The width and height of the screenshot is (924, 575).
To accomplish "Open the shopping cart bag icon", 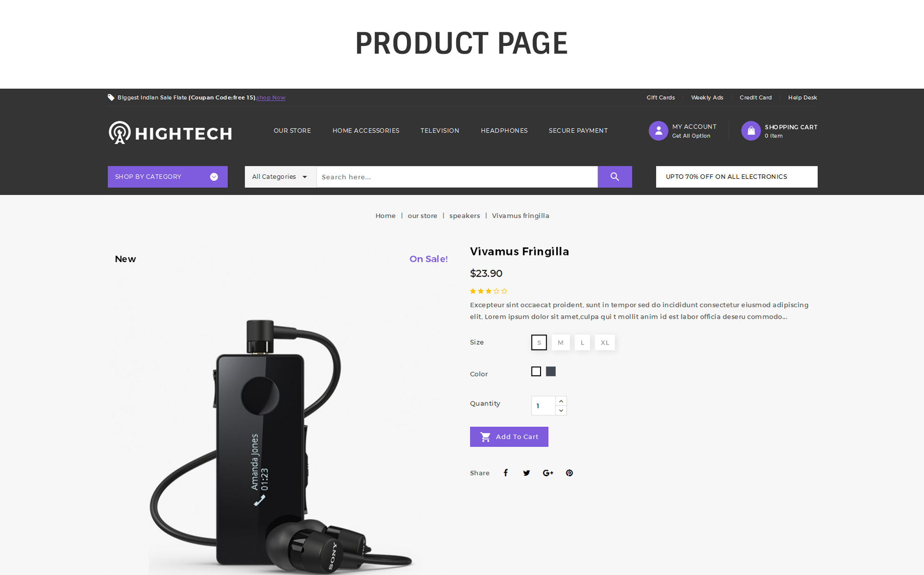I will pos(751,131).
